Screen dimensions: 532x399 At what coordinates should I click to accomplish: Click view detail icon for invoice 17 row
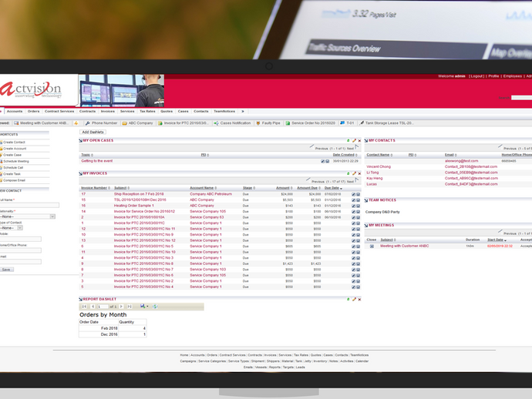358,194
